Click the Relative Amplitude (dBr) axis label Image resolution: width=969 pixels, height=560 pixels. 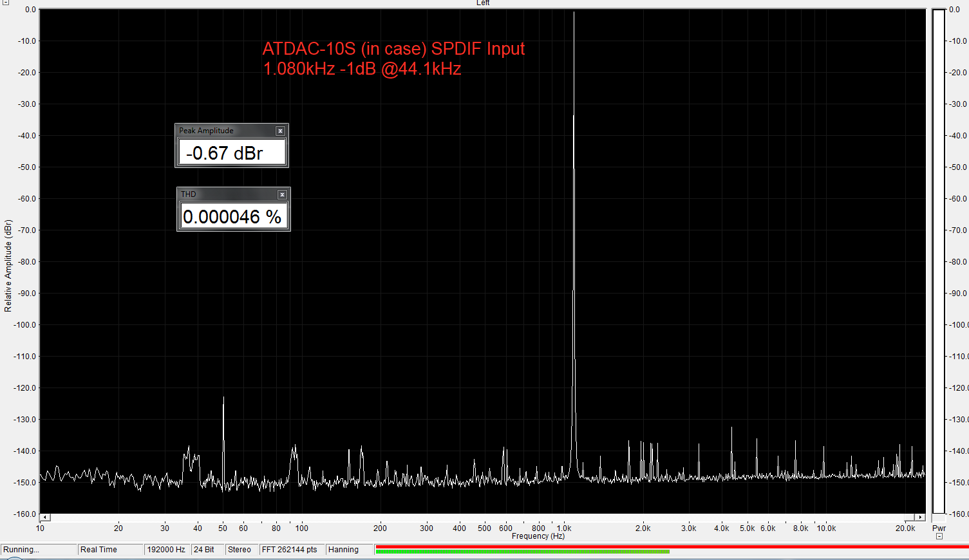coord(8,266)
